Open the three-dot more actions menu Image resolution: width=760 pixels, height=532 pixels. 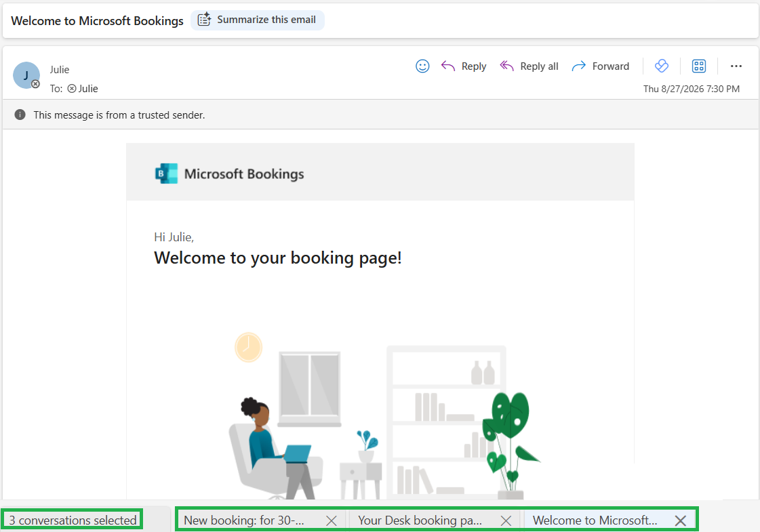click(x=736, y=66)
